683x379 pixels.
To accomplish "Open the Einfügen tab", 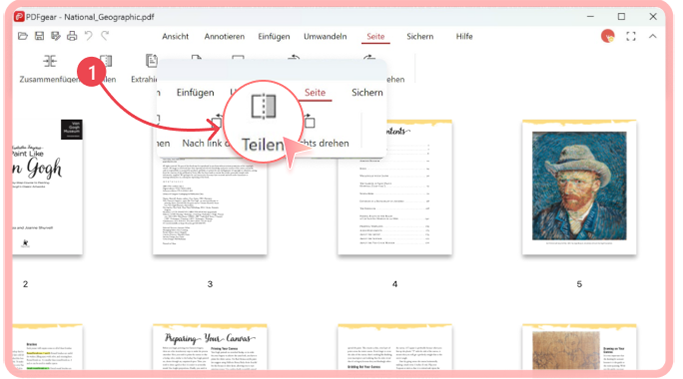I will (274, 37).
